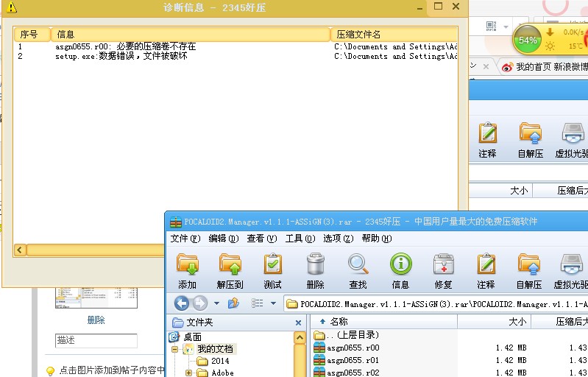Click the 修复 (Repair) first-aid icon

(x=443, y=271)
